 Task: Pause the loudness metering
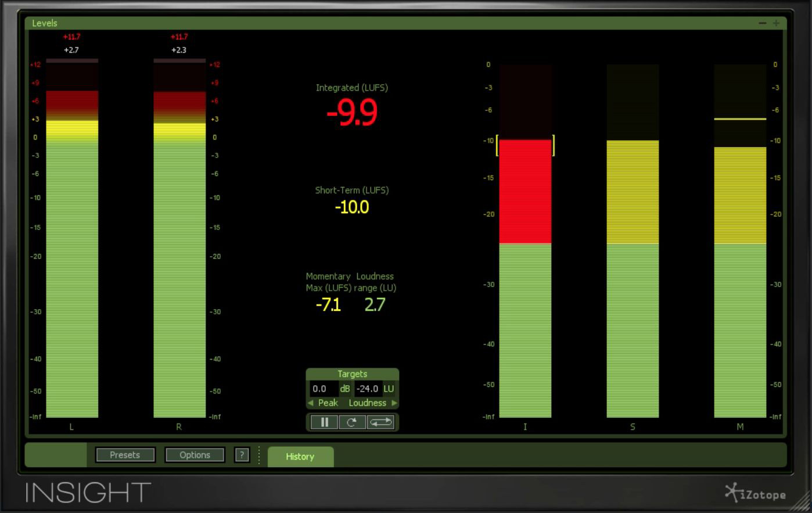(x=324, y=422)
